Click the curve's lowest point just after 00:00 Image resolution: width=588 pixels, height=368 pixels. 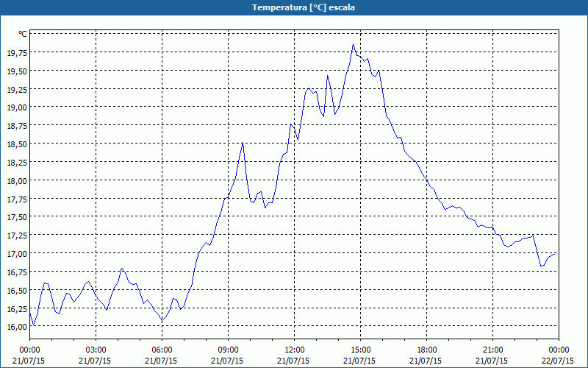[x=34, y=325]
